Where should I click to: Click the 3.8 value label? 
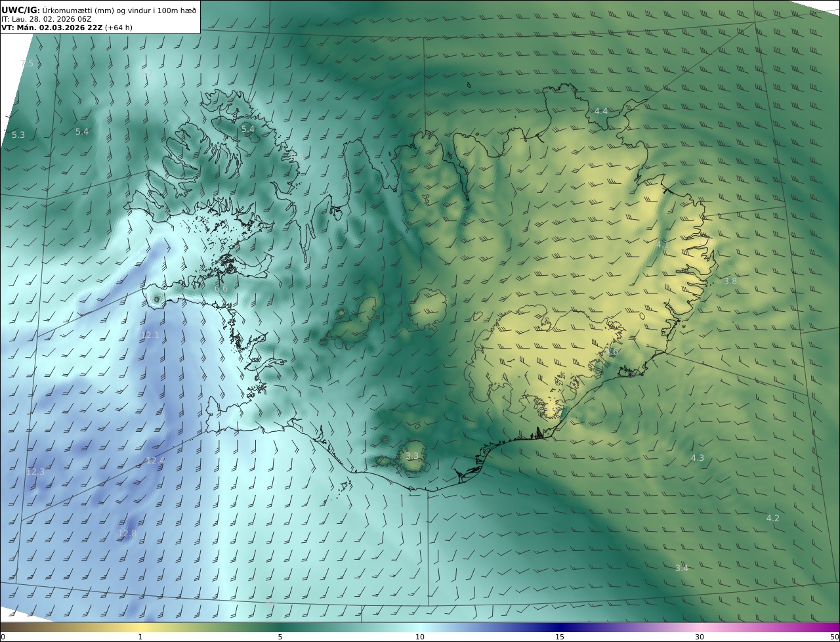point(730,282)
